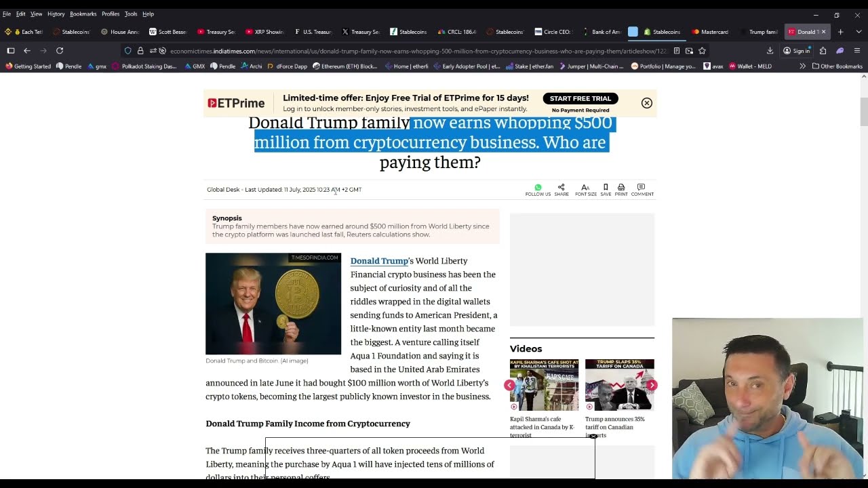Click the WhatsApp Follow Us icon
Image resolution: width=868 pixels, height=488 pixels.
click(x=538, y=190)
